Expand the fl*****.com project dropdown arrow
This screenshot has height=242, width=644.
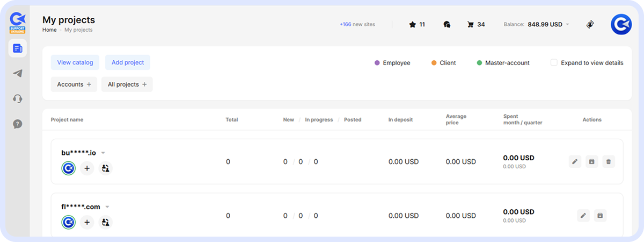[107, 207]
